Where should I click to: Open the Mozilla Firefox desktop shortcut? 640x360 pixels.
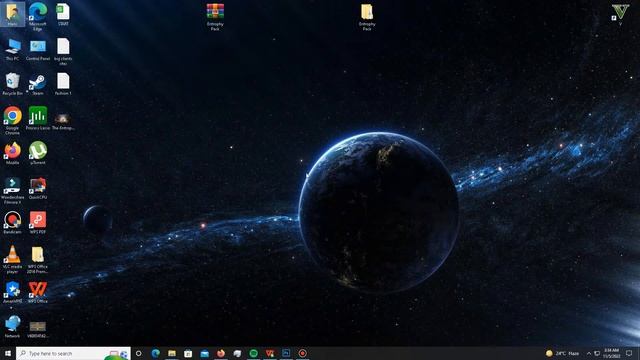(x=12, y=153)
